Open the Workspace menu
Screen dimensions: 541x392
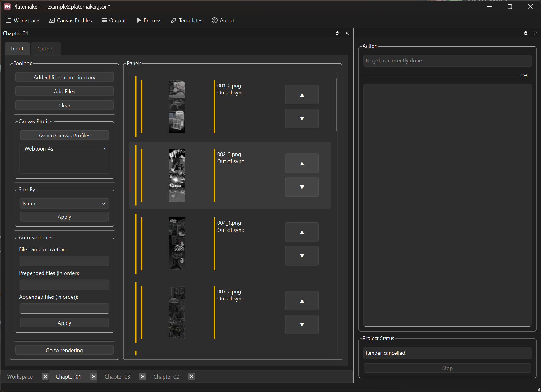(x=23, y=21)
